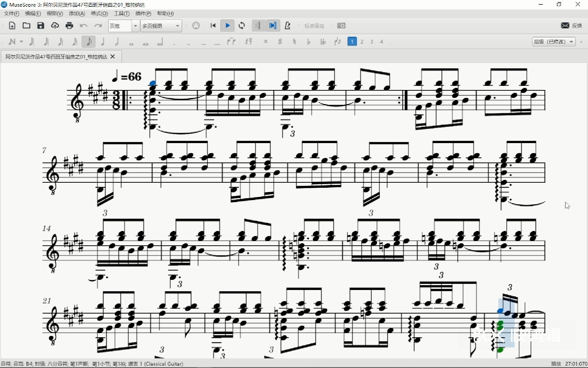The height and width of the screenshot is (368, 588).
Task: Open the 文件(F) menu
Action: tap(12, 13)
